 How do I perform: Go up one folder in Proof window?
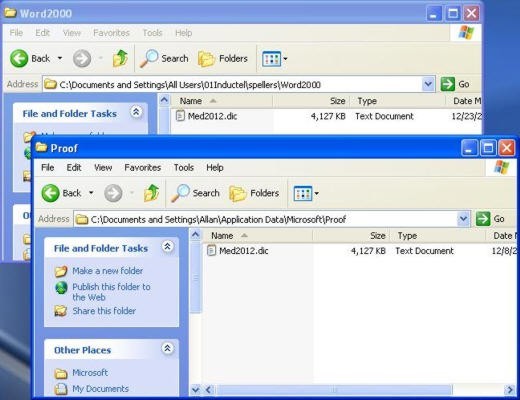pyautogui.click(x=151, y=193)
